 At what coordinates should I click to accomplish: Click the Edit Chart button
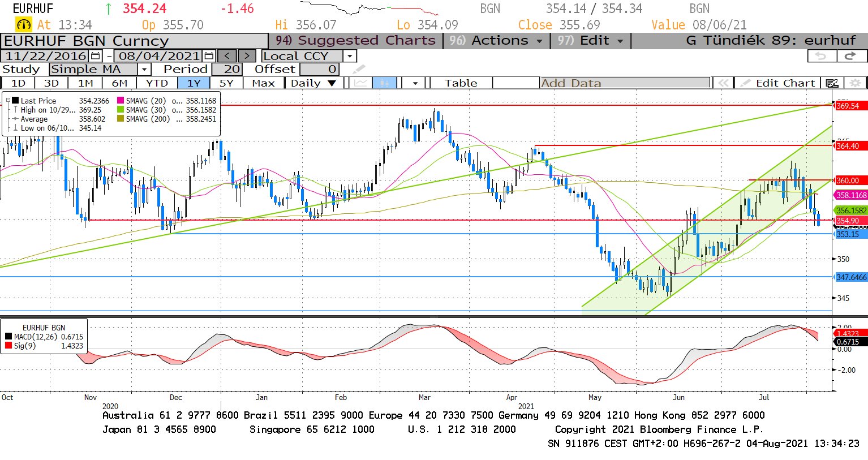pos(778,83)
